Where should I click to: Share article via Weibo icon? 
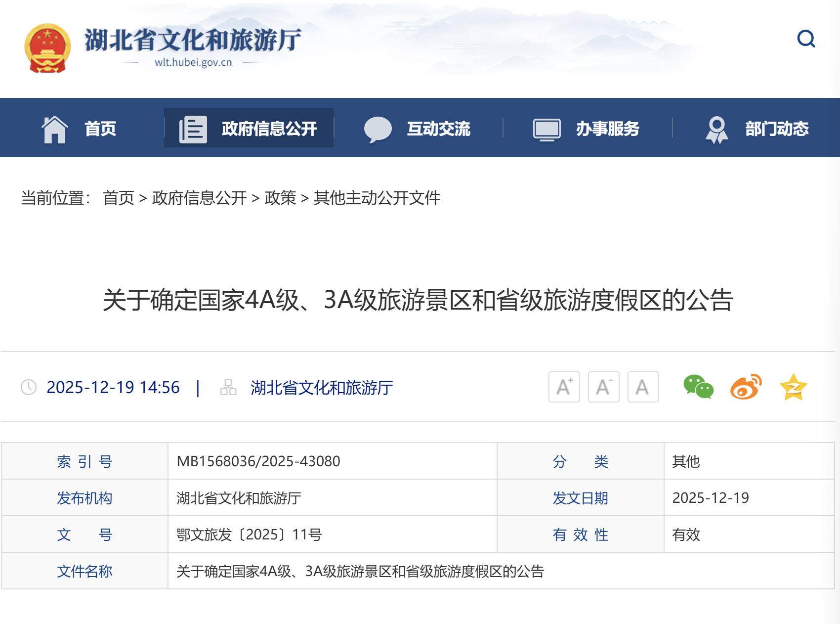pos(746,387)
